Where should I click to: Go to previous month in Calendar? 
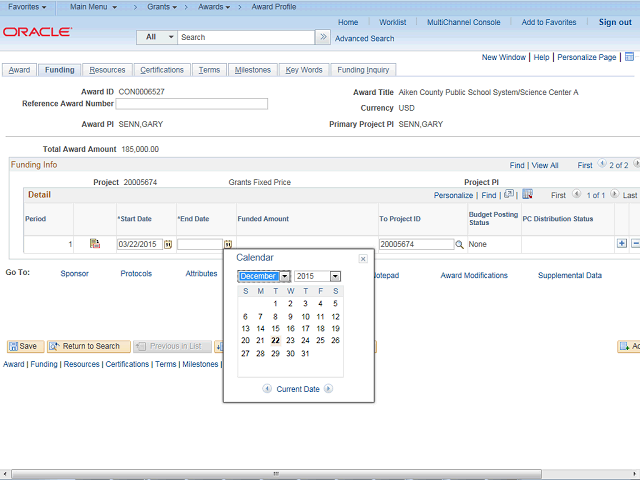[267, 389]
